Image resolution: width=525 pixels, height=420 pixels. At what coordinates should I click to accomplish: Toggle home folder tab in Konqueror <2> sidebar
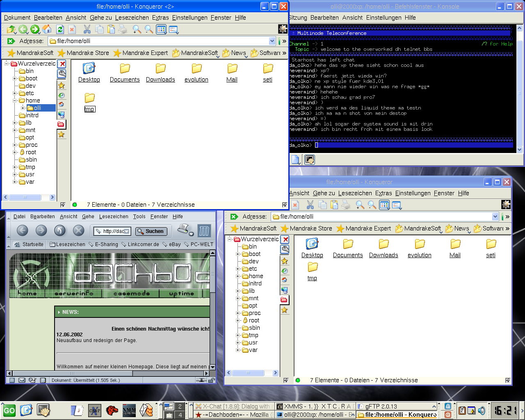click(62, 105)
